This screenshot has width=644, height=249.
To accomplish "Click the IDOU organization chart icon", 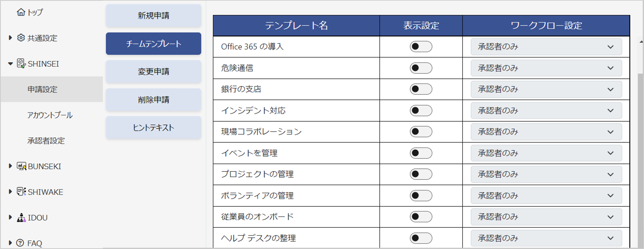I will 21,218.
